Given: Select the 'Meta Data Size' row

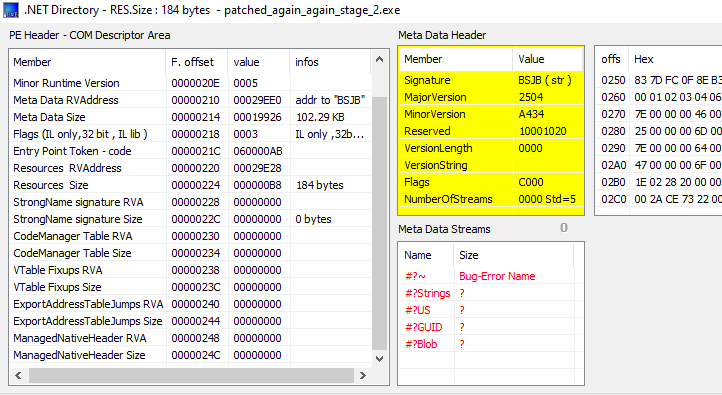Looking at the screenshot, I should pos(190,117).
